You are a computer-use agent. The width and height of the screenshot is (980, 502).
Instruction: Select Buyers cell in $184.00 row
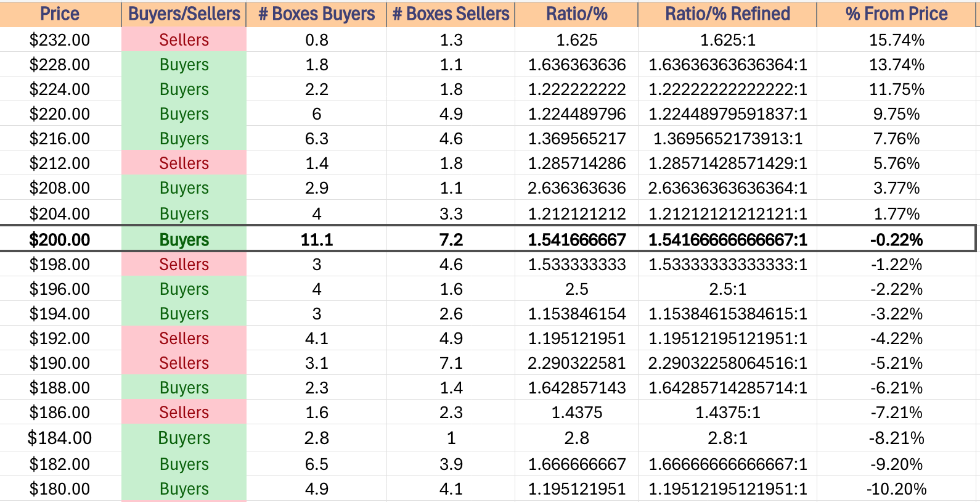184,438
